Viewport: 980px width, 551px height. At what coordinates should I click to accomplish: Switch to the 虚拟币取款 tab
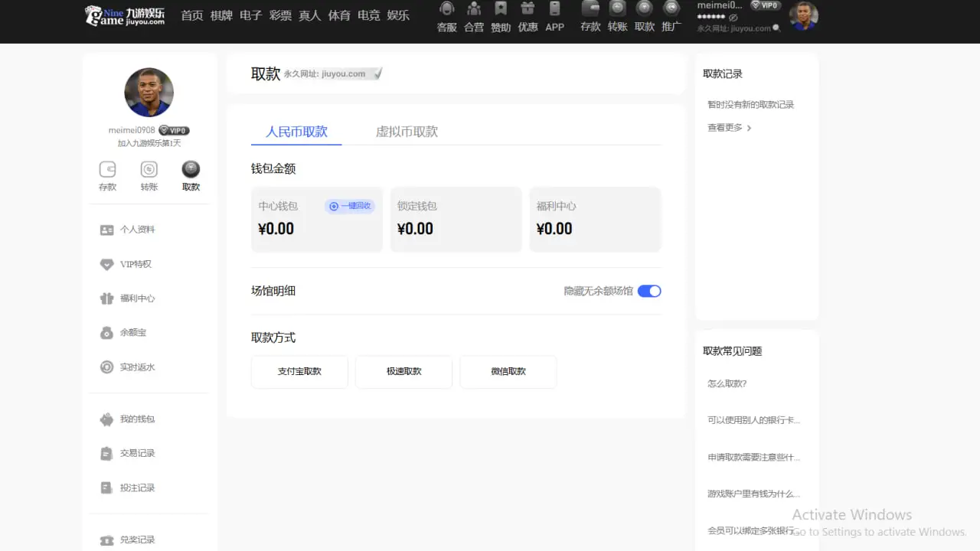tap(407, 132)
